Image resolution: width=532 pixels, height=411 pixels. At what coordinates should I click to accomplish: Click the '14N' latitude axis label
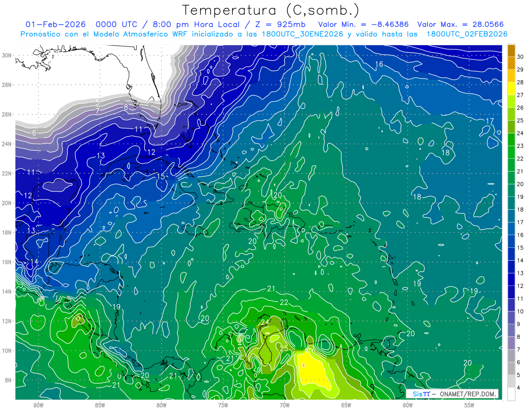click(x=7, y=292)
